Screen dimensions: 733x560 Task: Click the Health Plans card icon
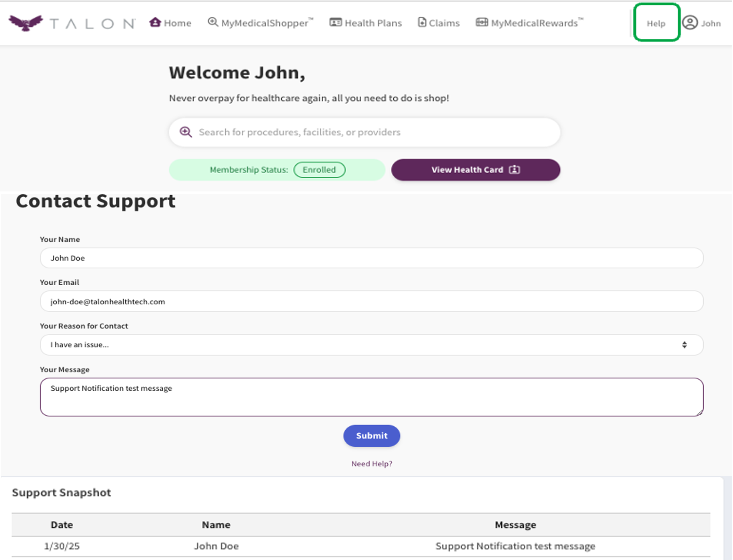point(335,22)
